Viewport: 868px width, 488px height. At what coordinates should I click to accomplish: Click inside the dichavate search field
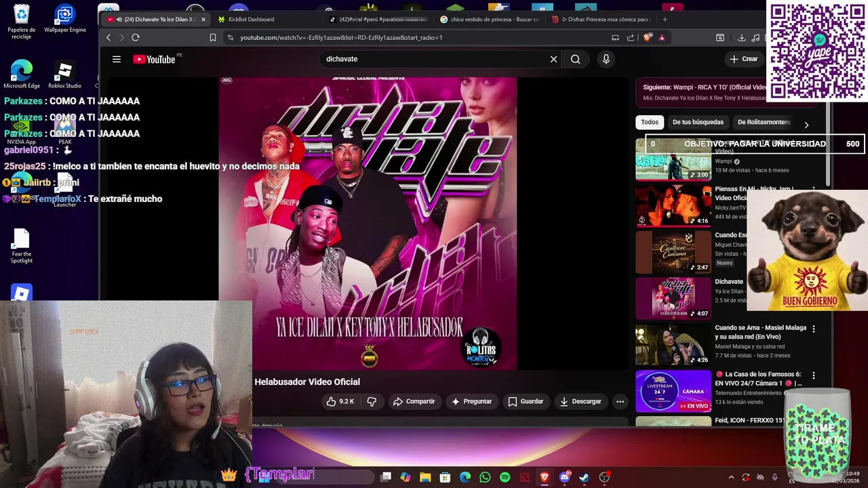coord(434,59)
